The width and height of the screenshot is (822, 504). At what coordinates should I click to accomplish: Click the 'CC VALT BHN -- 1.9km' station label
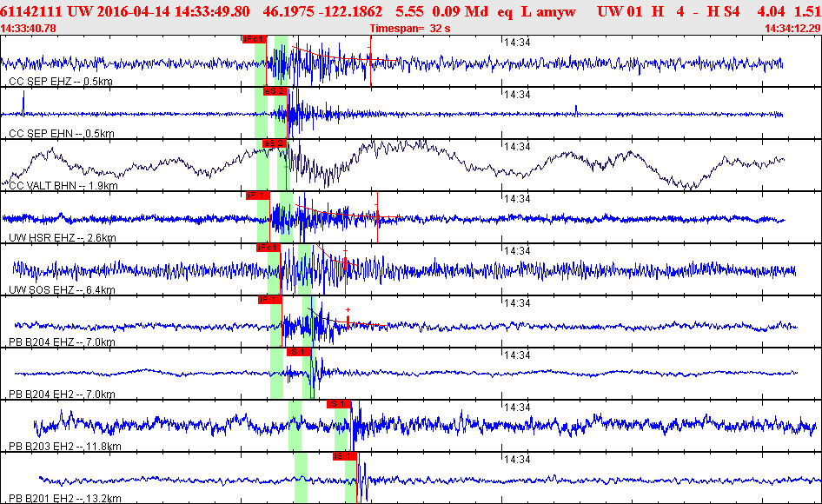[x=63, y=185]
